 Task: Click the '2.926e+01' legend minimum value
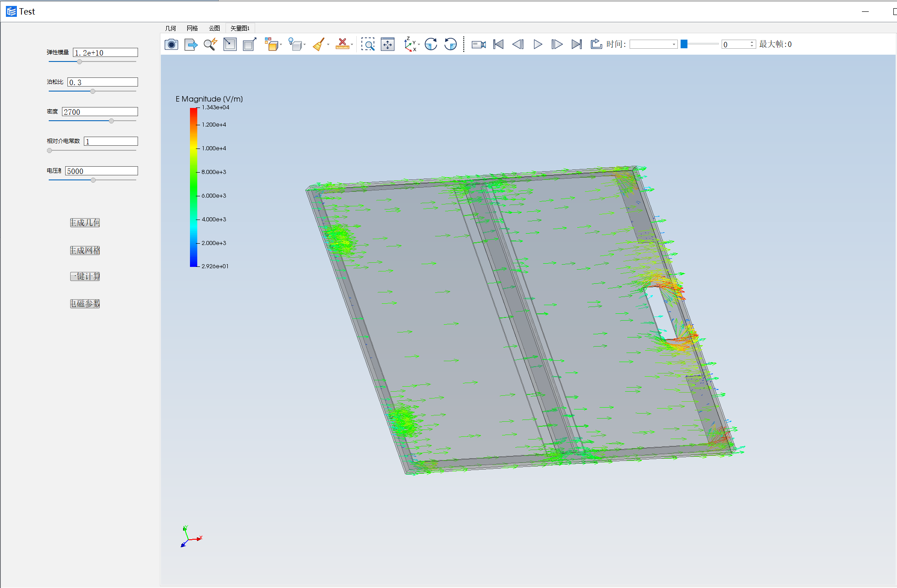click(x=215, y=266)
